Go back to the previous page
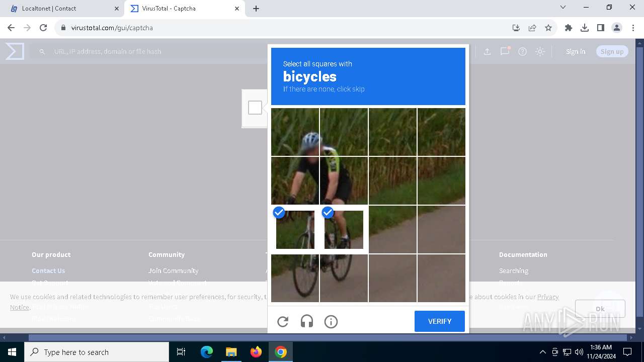 [x=11, y=28]
